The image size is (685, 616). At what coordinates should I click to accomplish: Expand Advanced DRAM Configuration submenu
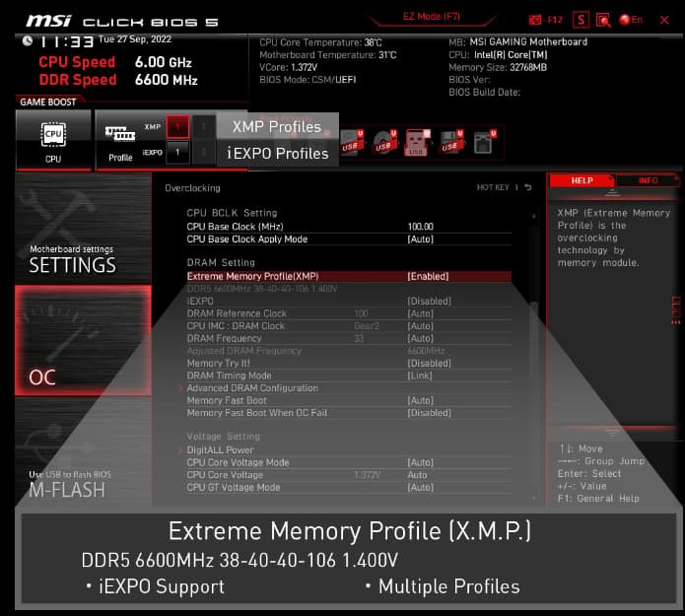click(x=252, y=388)
